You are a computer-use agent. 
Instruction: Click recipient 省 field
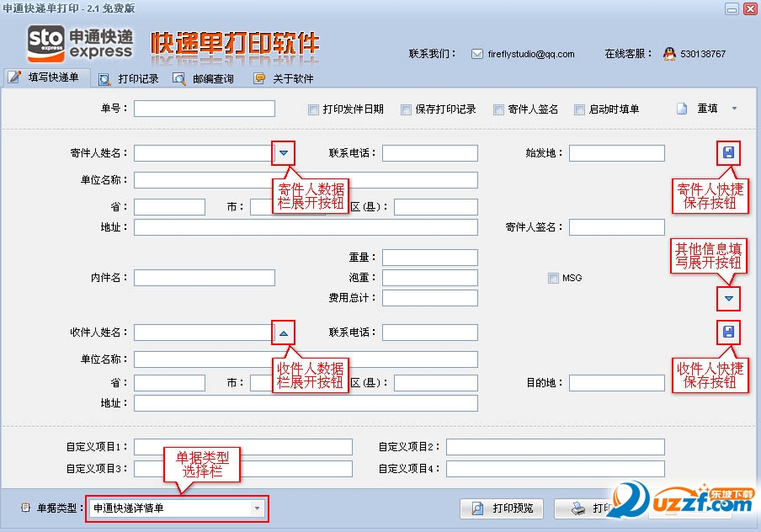point(169,383)
